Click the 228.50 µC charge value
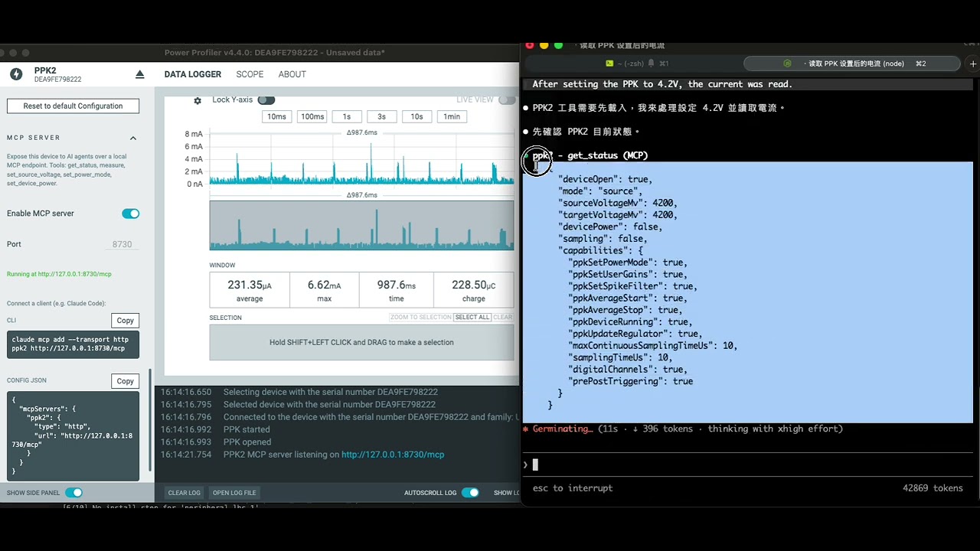980x551 pixels. 473,285
